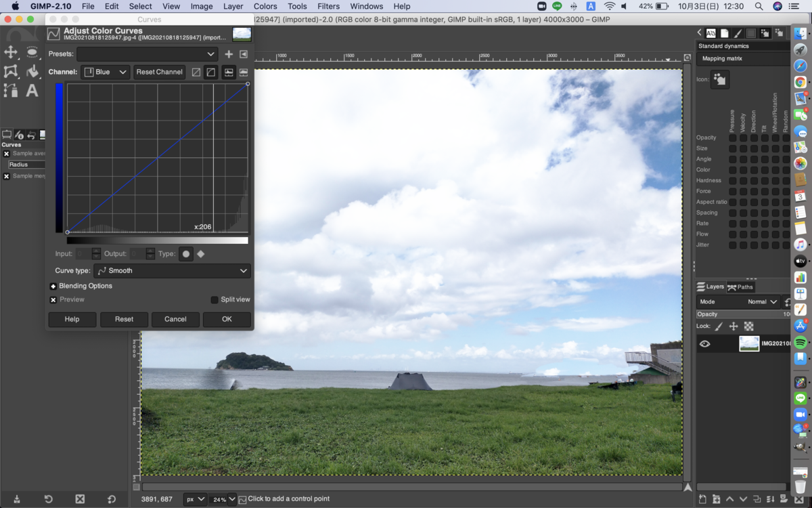Viewport: 812px width, 508px height.
Task: Select the Text tool
Action: click(32, 90)
